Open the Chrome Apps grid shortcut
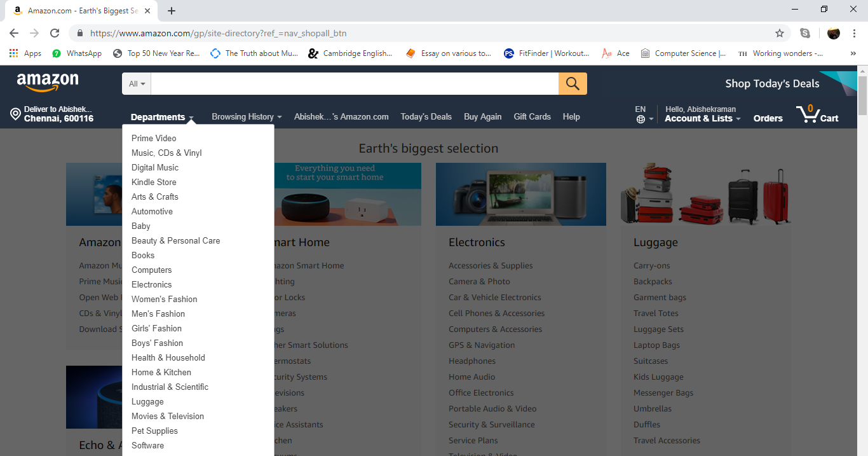 coord(13,53)
